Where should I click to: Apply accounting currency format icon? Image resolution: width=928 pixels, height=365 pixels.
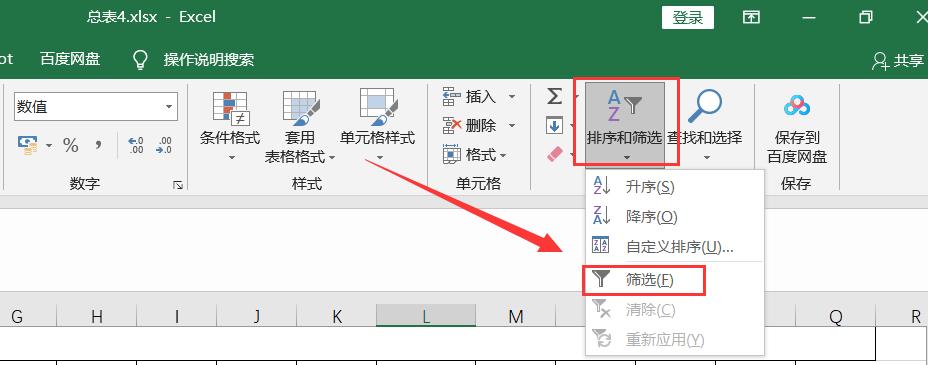[x=28, y=145]
